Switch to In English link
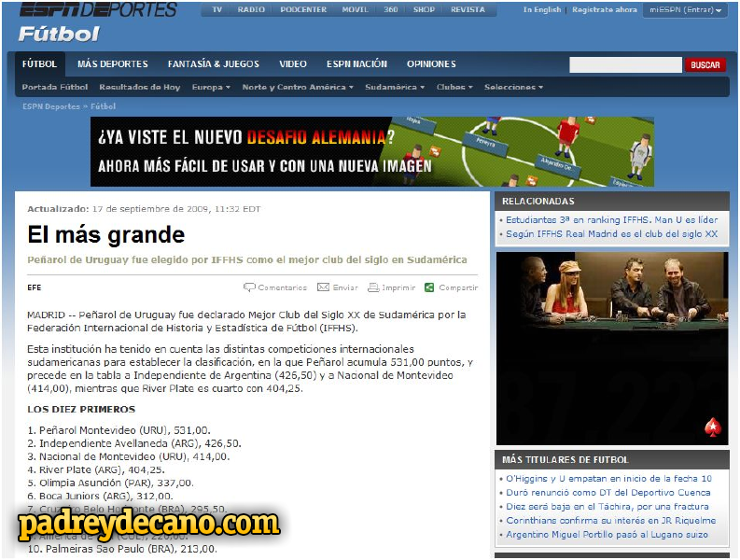The image size is (740, 560). tap(542, 9)
